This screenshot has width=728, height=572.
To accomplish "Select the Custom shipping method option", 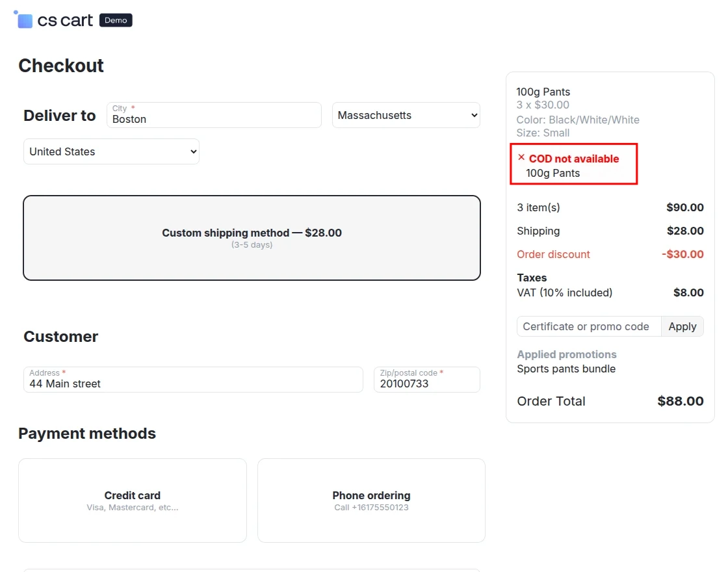I will point(252,238).
